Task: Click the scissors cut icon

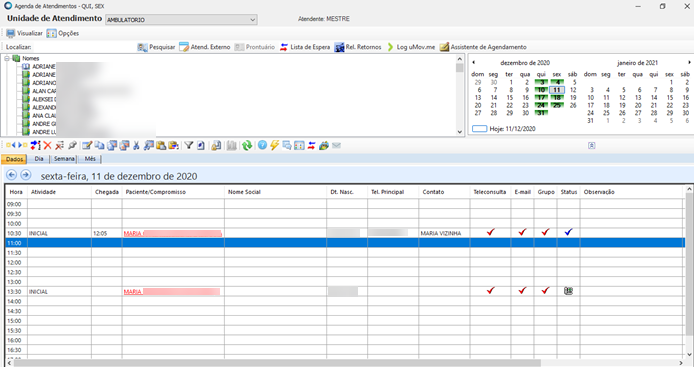Action: 136,145
